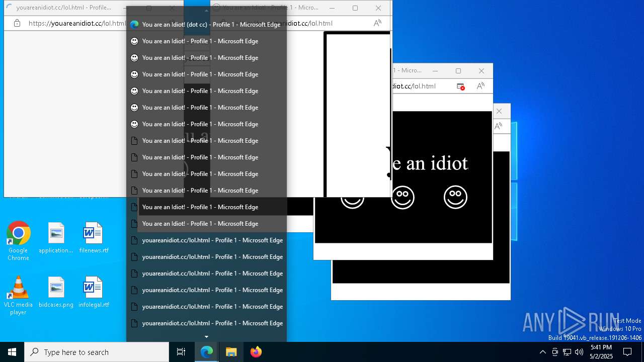The image size is (644, 362).
Task: Click the lock icon in the left Edge window
Action: (17, 23)
